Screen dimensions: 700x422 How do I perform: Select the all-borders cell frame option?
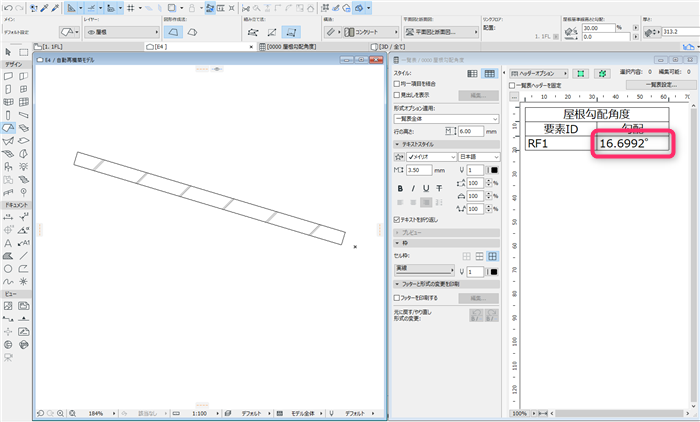[x=492, y=256]
